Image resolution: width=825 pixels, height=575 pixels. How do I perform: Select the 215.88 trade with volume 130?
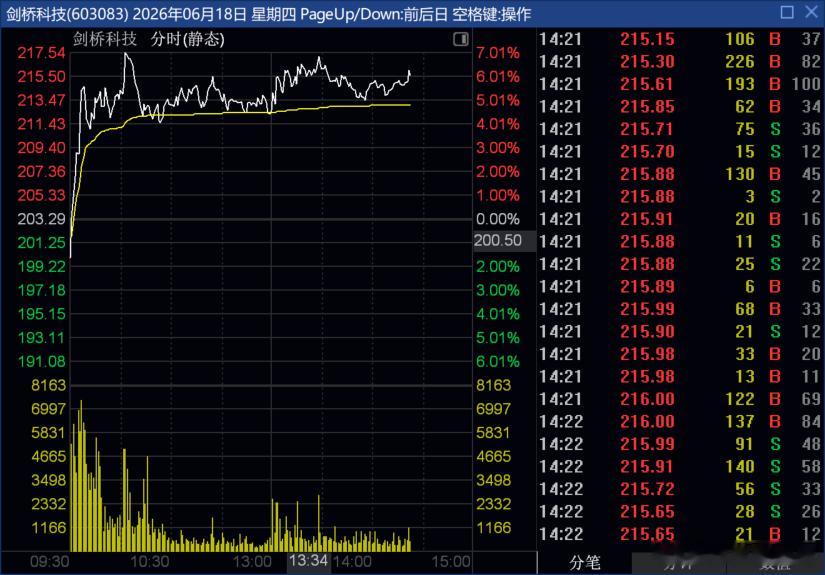point(679,174)
